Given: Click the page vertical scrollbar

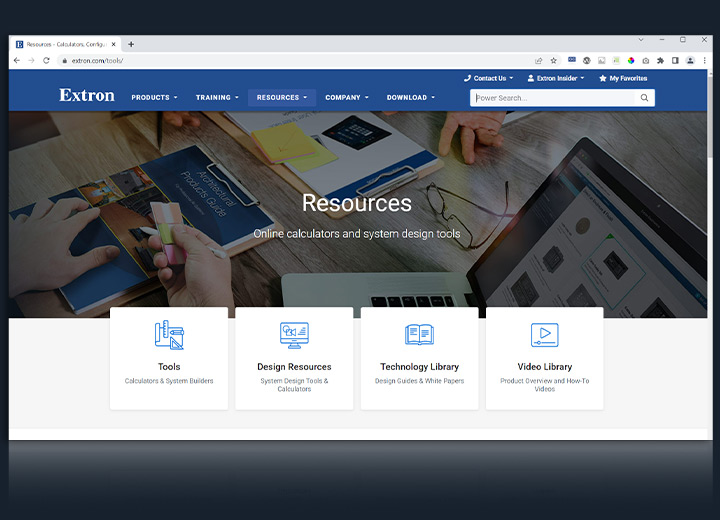Looking at the screenshot, I should pos(710,115).
